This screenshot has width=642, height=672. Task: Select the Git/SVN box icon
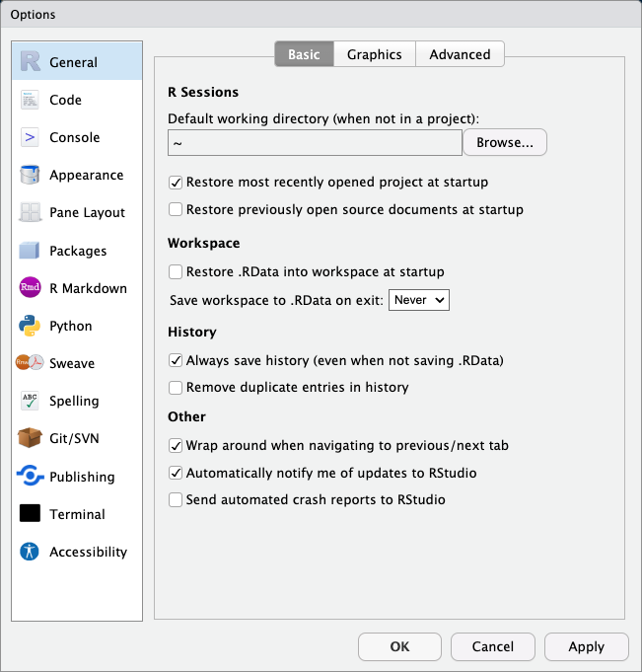tap(31, 438)
